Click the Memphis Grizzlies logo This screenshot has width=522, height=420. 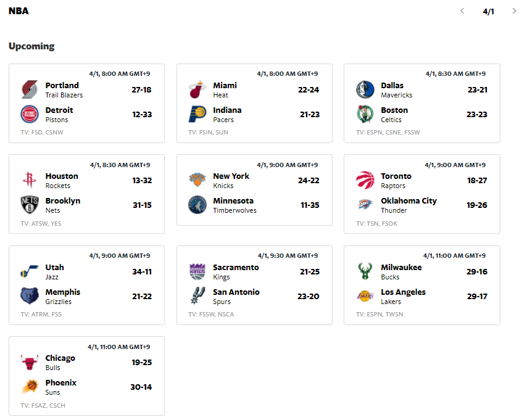click(x=29, y=296)
